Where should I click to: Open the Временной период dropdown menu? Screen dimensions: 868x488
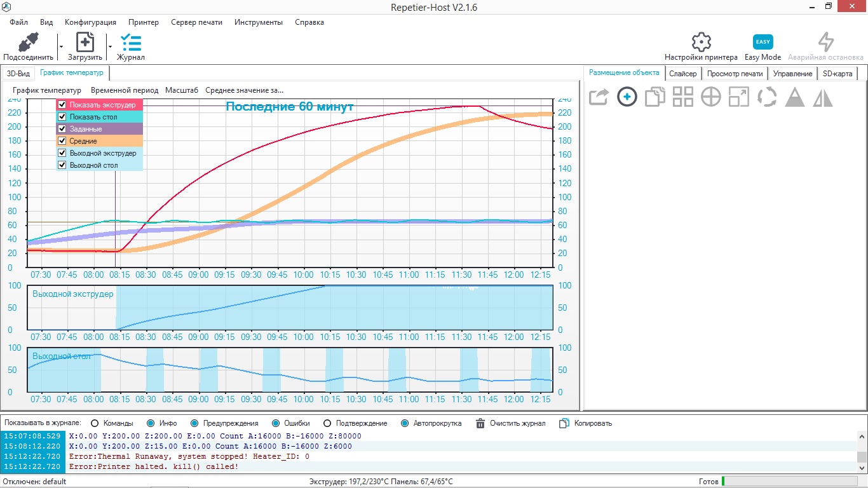[x=124, y=90]
